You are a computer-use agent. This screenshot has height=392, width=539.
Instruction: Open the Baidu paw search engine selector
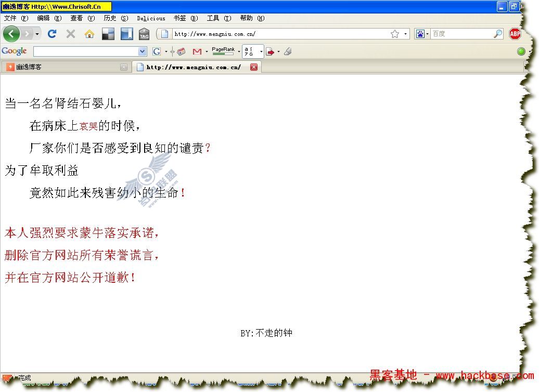tap(422, 34)
